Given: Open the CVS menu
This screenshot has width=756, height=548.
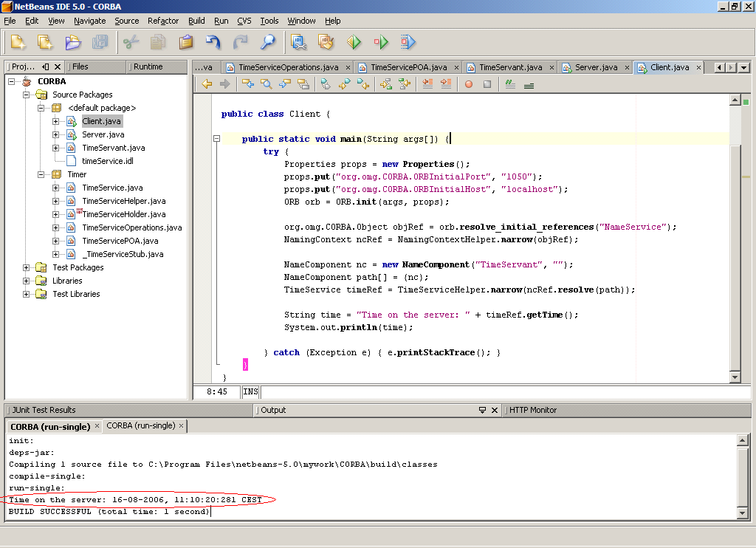Looking at the screenshot, I should point(244,21).
